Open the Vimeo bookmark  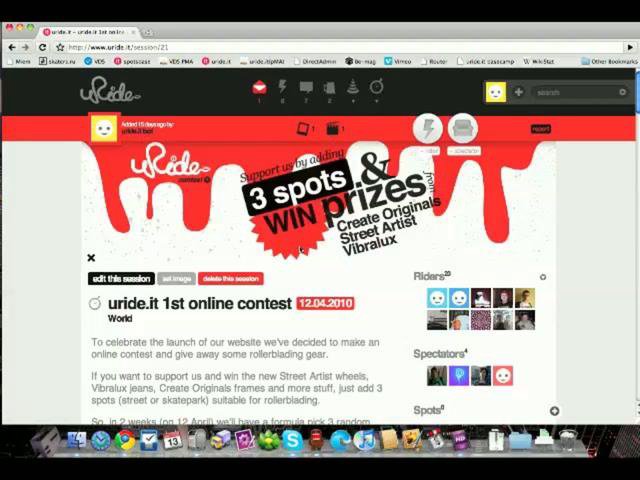(398, 61)
